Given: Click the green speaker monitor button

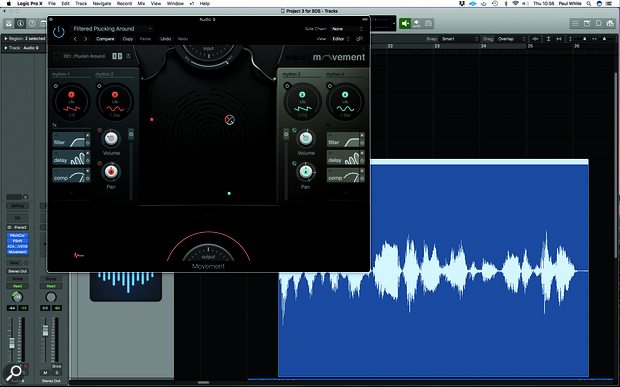Looking at the screenshot, I should coord(405,24).
